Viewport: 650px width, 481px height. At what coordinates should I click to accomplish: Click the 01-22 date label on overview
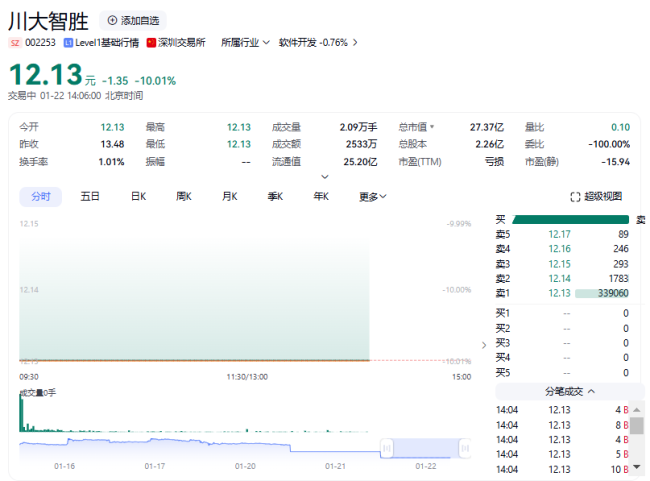point(426,466)
